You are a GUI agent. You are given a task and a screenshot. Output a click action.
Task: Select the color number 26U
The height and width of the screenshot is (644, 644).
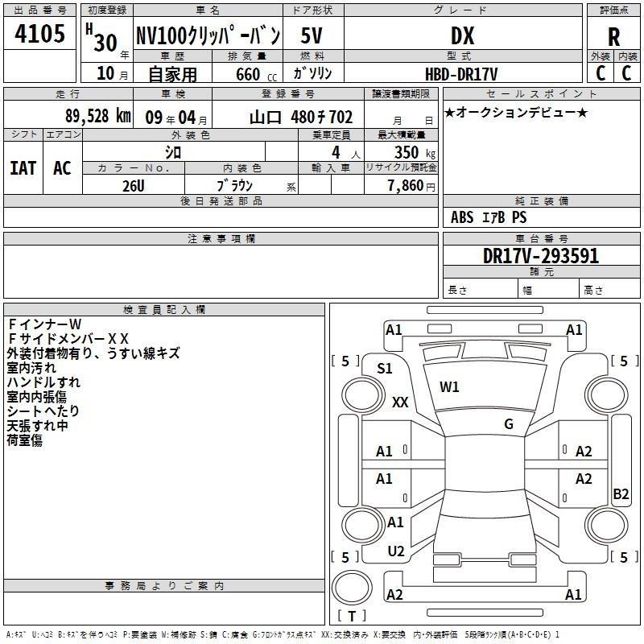point(133,184)
